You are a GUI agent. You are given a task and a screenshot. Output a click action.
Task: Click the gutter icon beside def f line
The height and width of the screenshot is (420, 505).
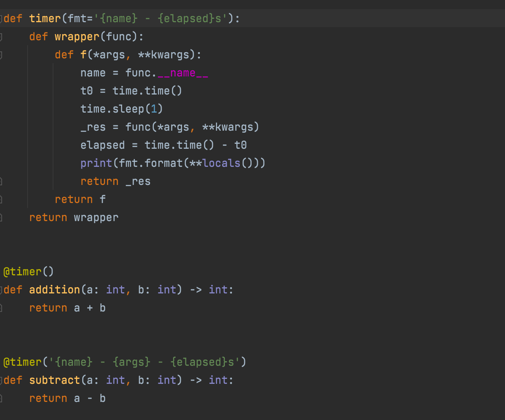(x=2, y=54)
